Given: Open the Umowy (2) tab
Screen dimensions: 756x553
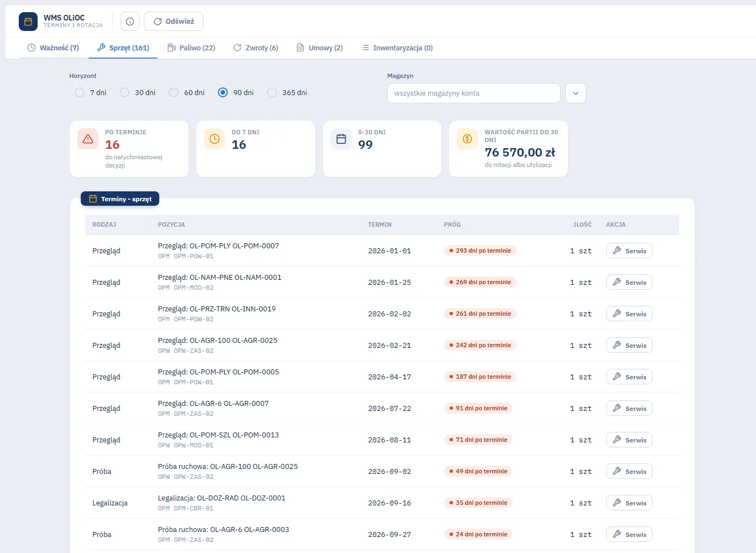Looking at the screenshot, I should pyautogui.click(x=320, y=48).
